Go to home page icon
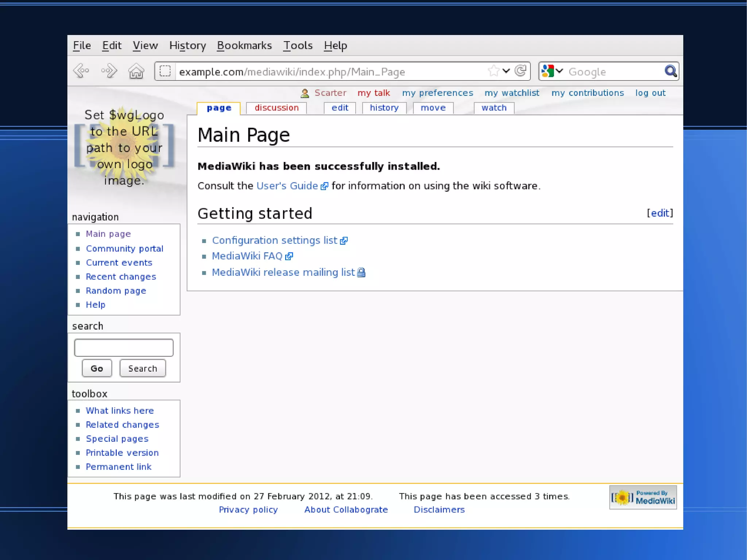This screenshot has height=560, width=747. [136, 71]
